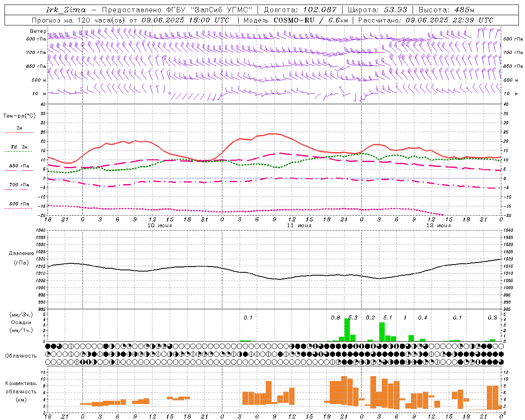Viewport: 525px width, 420px height.
Task: Select forecast start 09.06.2025 18:00 UTC
Action: (185, 20)
